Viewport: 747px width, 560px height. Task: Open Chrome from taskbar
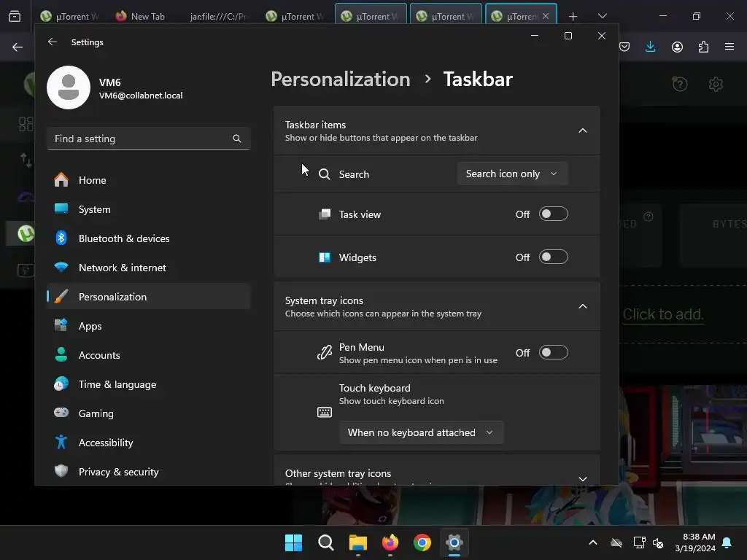[422, 542]
